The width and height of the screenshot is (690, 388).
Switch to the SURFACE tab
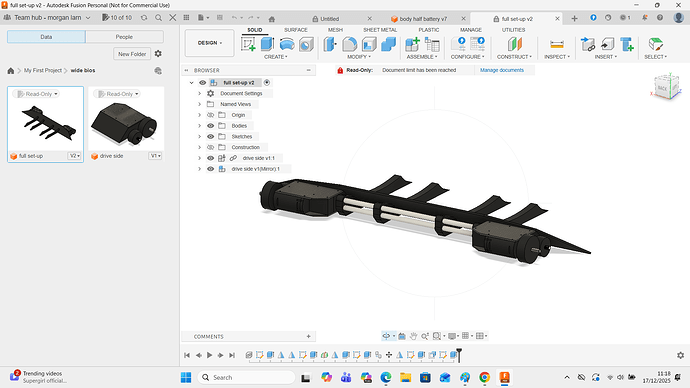click(x=296, y=30)
